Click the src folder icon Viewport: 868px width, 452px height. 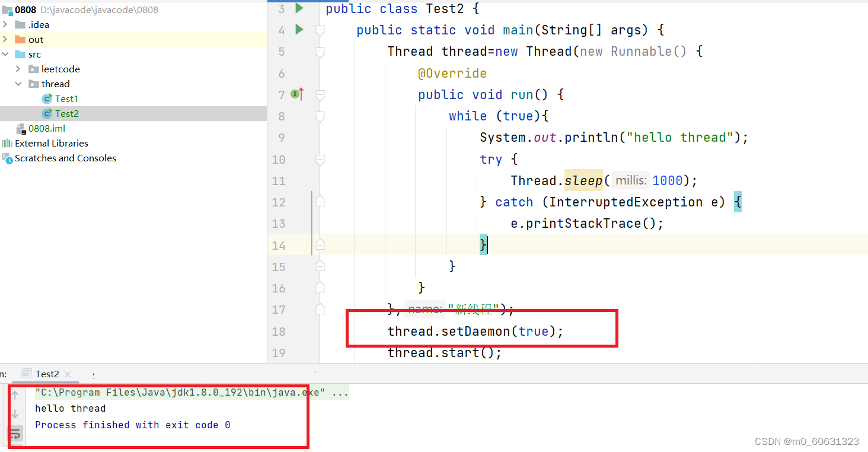click(x=21, y=54)
